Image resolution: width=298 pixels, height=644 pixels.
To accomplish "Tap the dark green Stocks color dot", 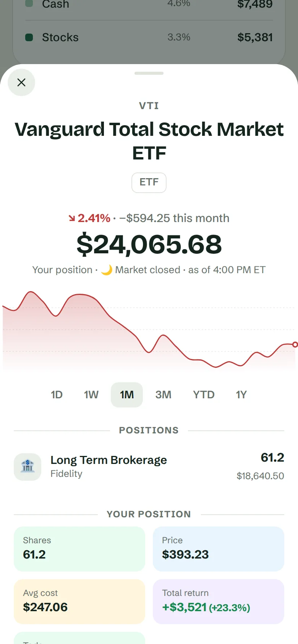I will [x=29, y=37].
